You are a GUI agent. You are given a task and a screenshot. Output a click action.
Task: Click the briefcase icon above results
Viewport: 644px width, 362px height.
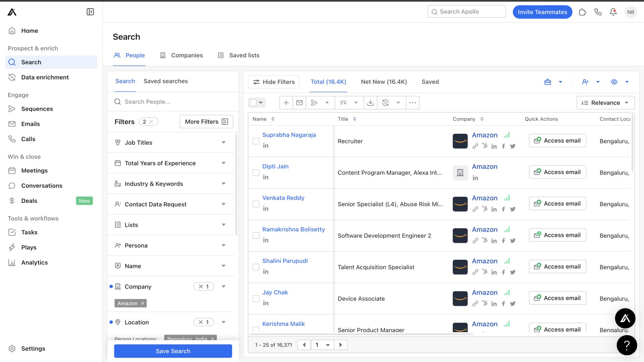tap(548, 82)
